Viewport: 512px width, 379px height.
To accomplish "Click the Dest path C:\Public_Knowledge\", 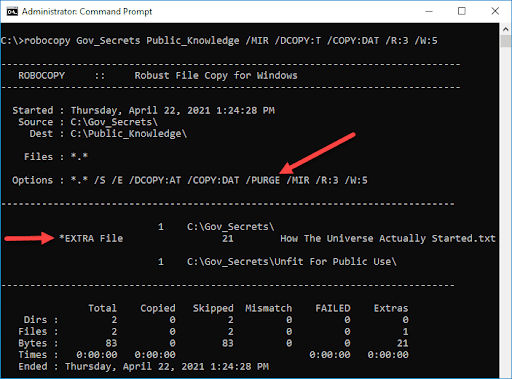I will [x=129, y=134].
